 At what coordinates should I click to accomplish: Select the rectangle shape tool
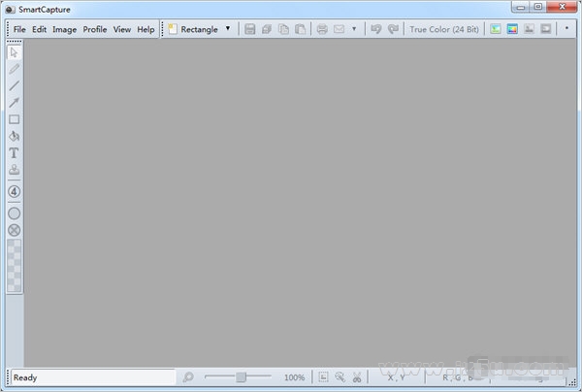pos(15,119)
